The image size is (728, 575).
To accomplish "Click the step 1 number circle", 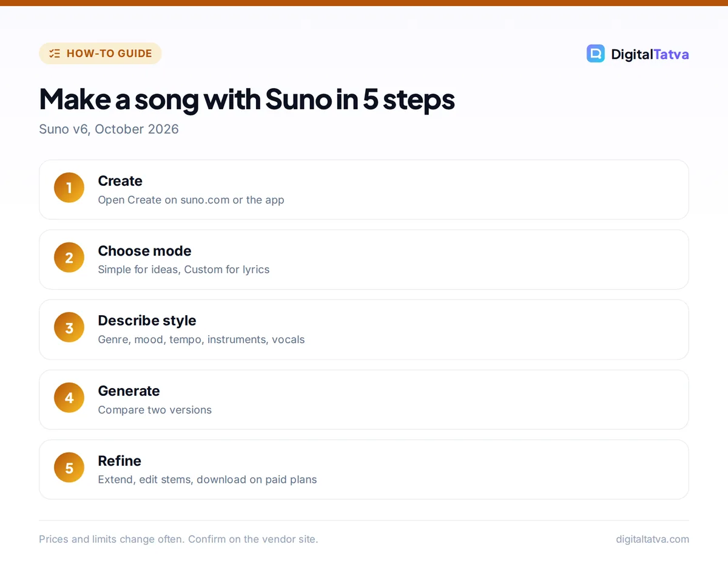I will pyautogui.click(x=69, y=188).
